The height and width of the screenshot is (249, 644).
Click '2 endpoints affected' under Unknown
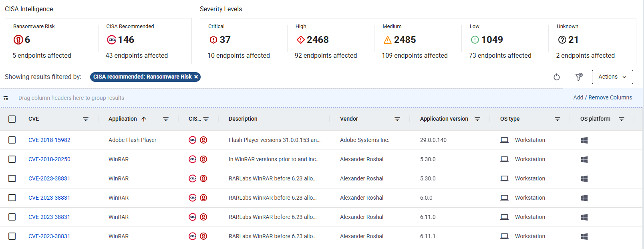click(x=586, y=55)
